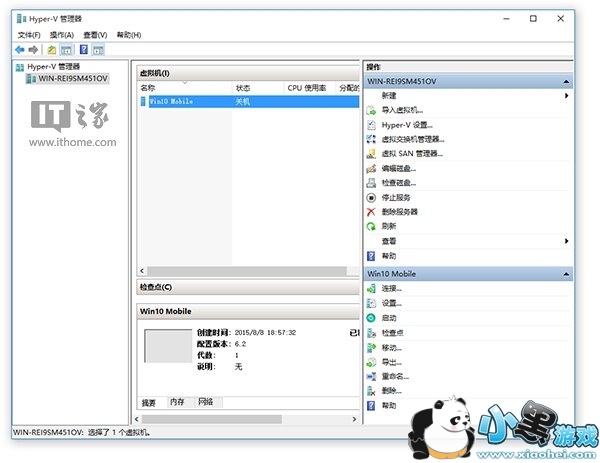
Task: Switch to the 网络 tab
Action: [x=206, y=402]
